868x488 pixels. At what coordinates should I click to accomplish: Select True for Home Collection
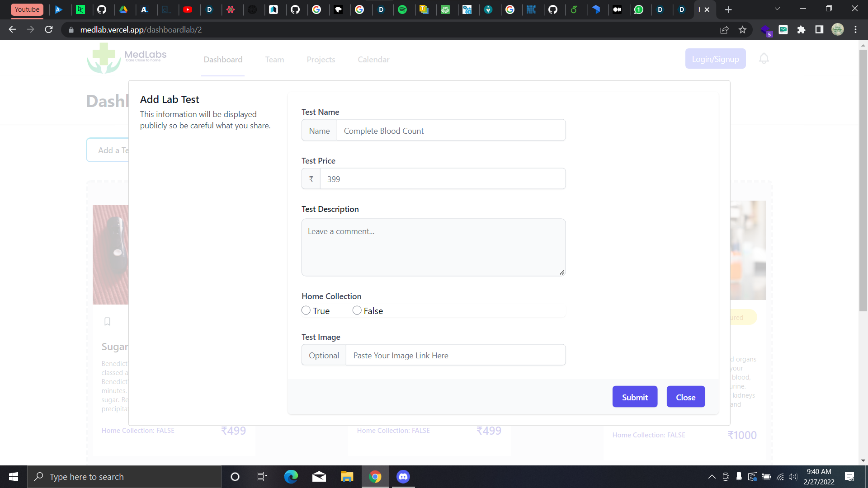[x=306, y=310]
